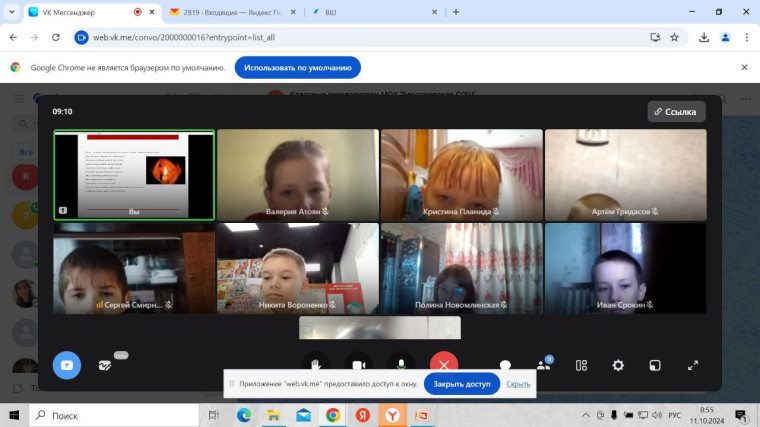Reload the current page
The height and width of the screenshot is (427, 760).
[56, 37]
